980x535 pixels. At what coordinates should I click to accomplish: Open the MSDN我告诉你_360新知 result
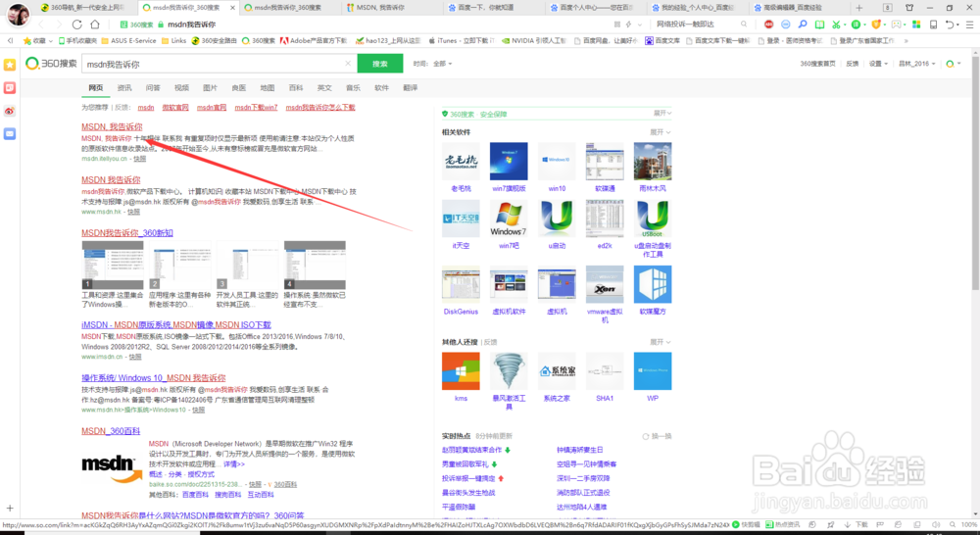click(126, 233)
